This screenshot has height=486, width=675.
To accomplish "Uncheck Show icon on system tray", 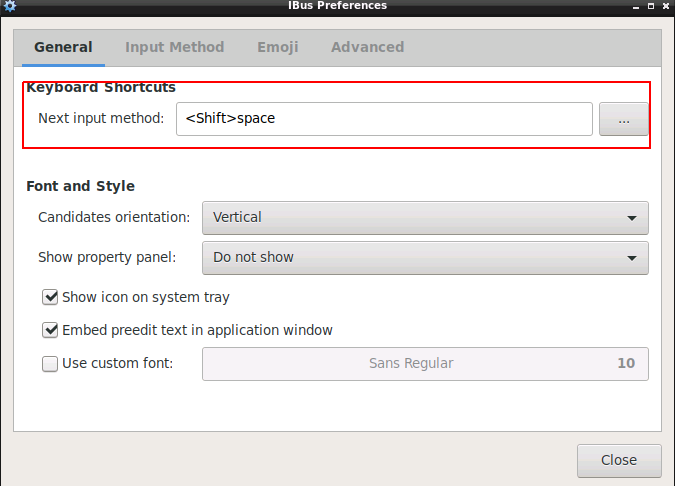I will (50, 297).
